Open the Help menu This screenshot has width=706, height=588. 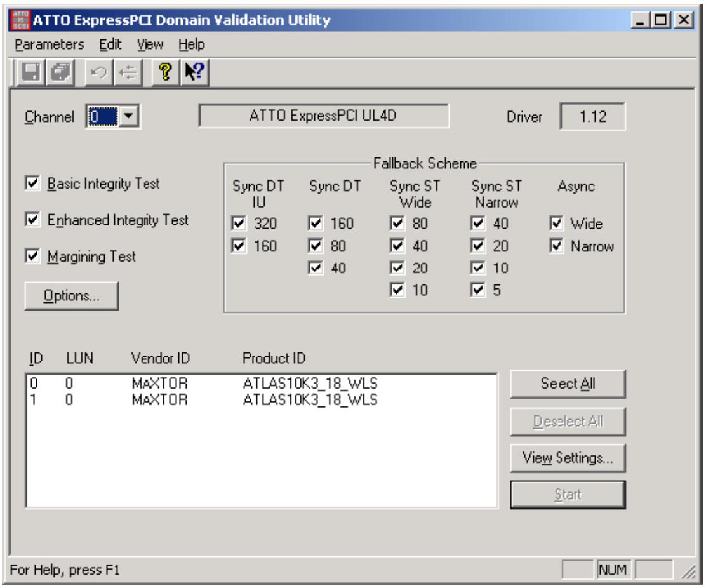(x=191, y=44)
